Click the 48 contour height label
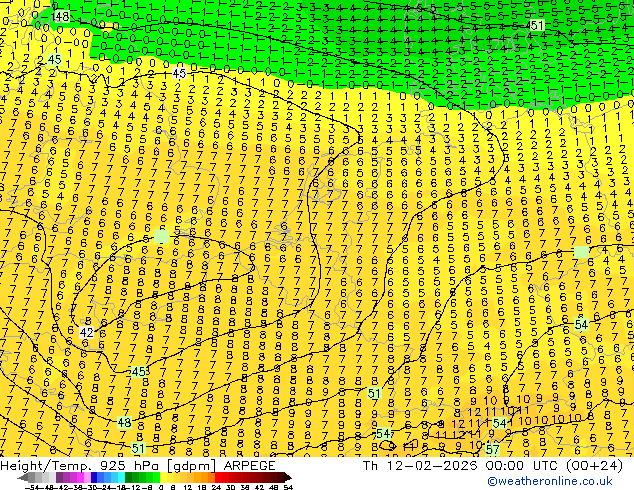 [x=124, y=422]
